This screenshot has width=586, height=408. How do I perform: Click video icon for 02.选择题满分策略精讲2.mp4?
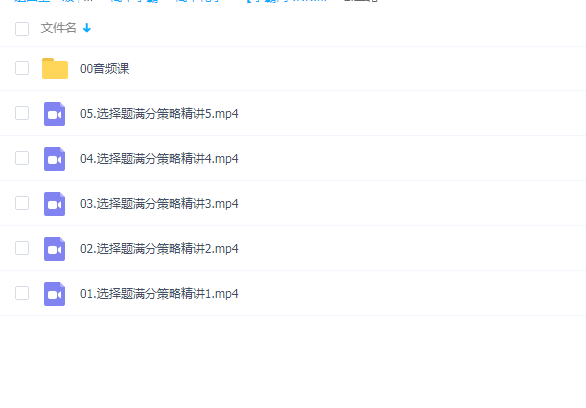55,249
